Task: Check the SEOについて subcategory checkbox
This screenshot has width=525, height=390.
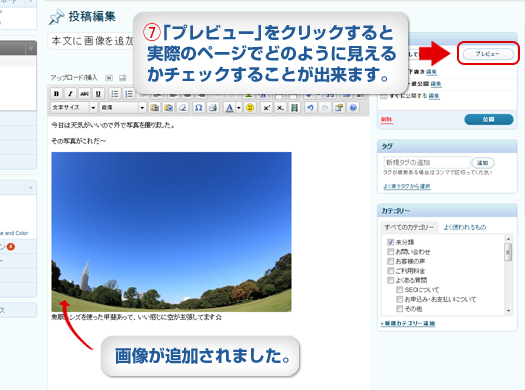Action: 399,290
